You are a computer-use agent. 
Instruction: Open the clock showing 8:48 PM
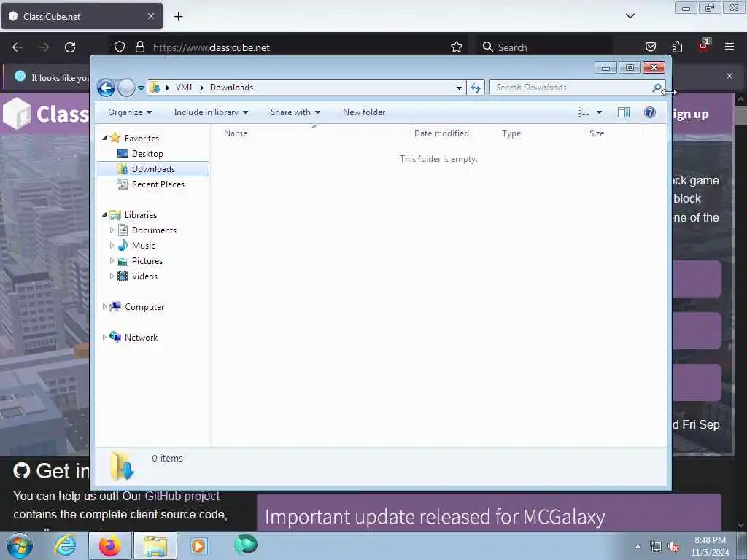pyautogui.click(x=710, y=546)
